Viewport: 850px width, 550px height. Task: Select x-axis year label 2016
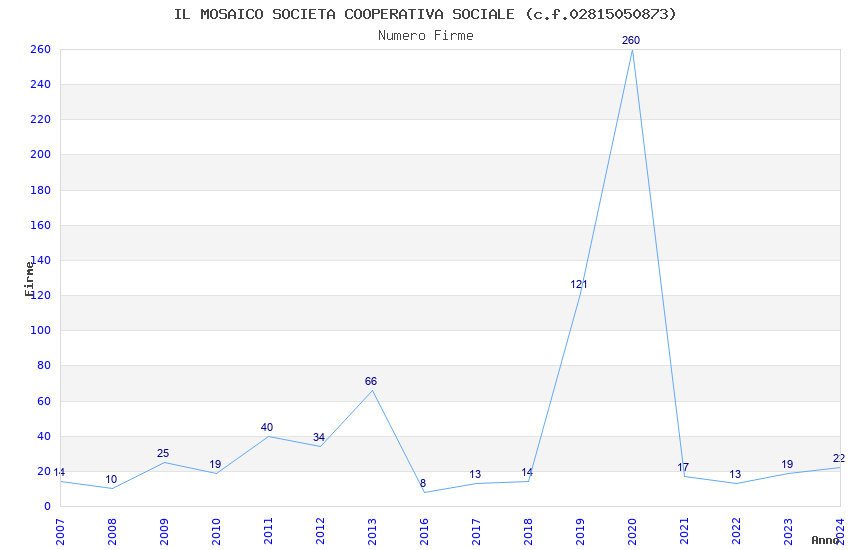424,532
